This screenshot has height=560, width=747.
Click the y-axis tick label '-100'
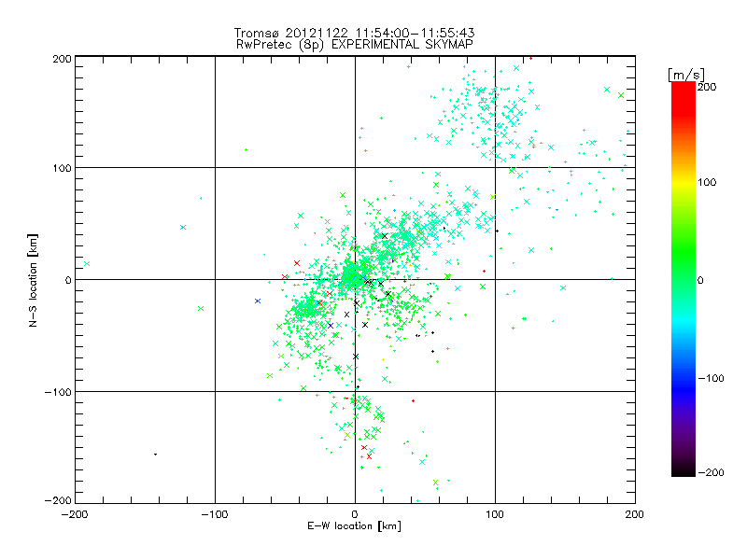click(58, 392)
